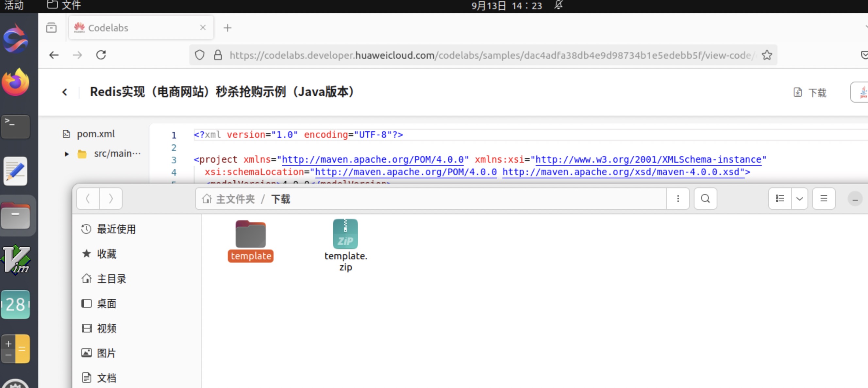Viewport: 868px width, 388px height.
Task: Click the Firefox reload page icon
Action: [101, 55]
